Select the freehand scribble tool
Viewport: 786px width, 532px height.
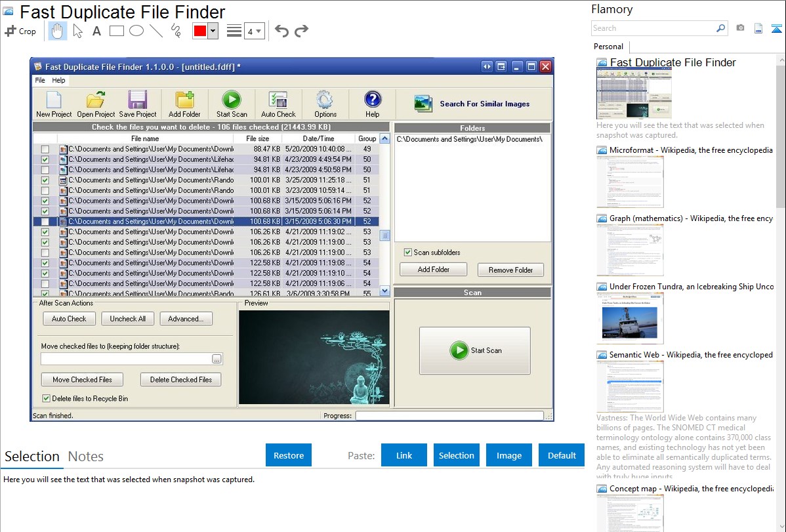176,31
